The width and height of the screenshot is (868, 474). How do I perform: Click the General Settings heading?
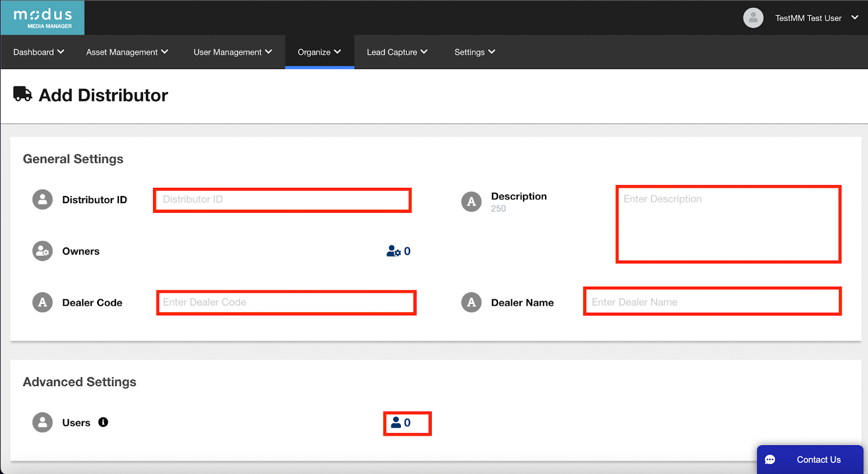point(73,159)
